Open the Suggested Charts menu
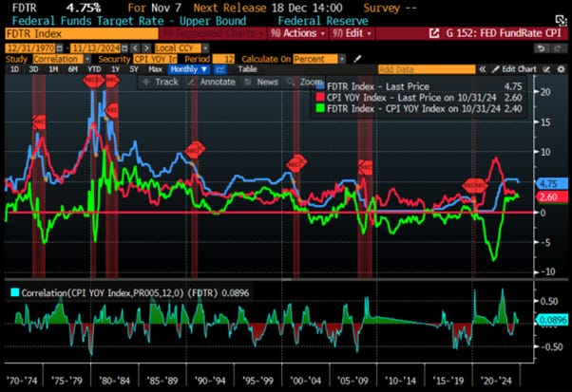Viewport: 572px width, 392px height. [213, 33]
